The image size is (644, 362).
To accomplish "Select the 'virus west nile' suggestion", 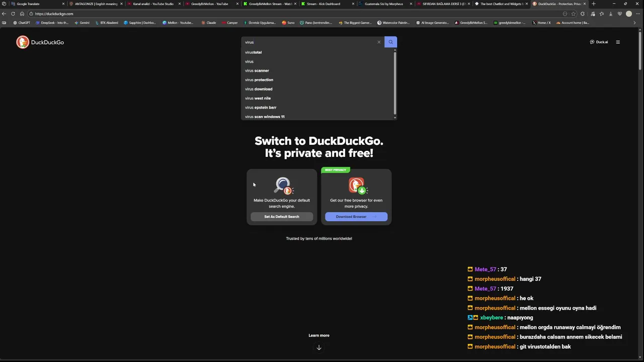I will pyautogui.click(x=318, y=98).
